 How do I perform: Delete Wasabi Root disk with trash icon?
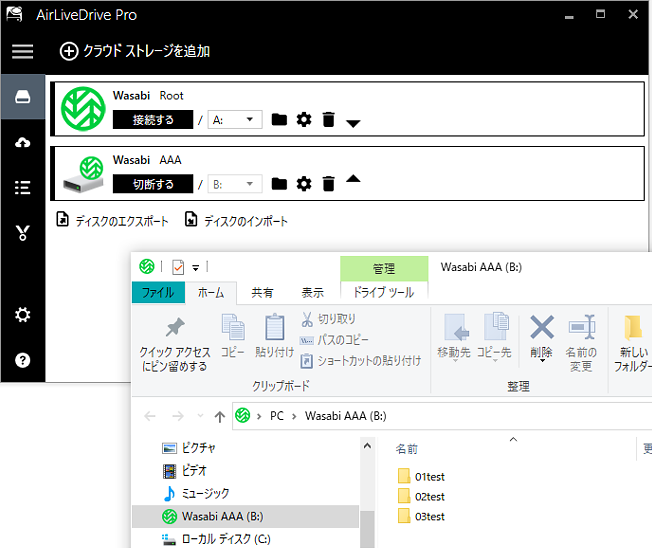(x=328, y=120)
